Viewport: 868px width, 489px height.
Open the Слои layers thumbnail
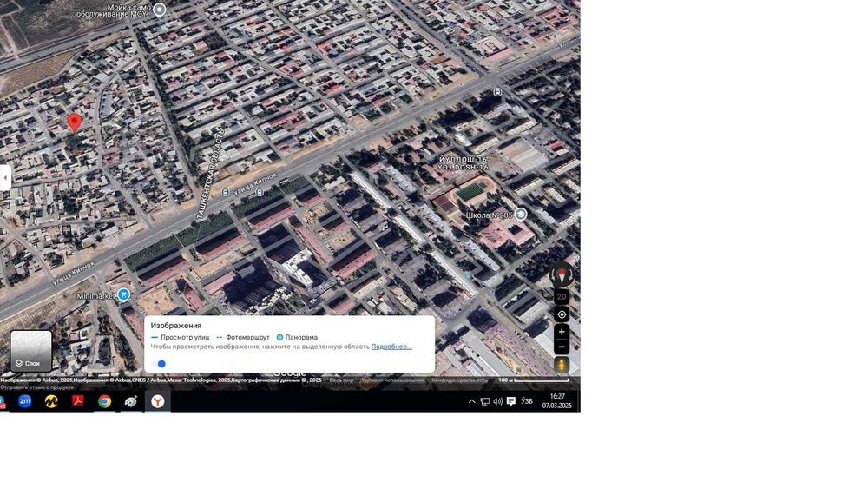click(x=31, y=351)
